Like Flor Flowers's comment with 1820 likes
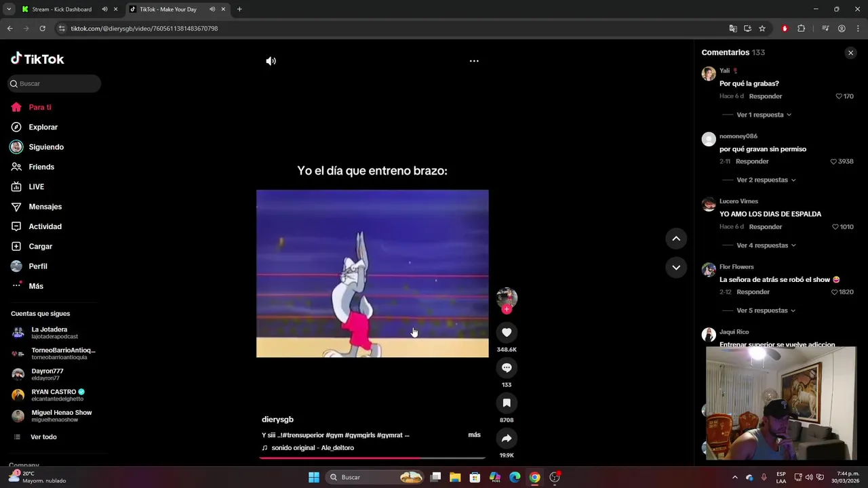868x488 pixels. pos(834,292)
